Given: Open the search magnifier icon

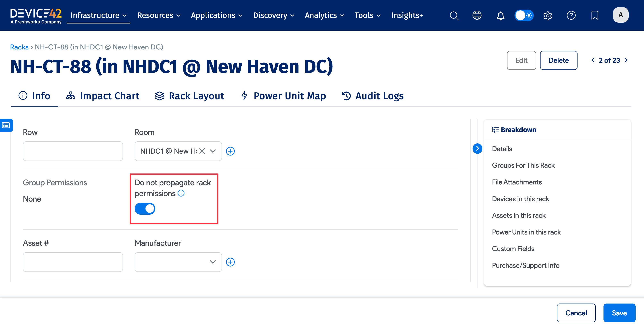Looking at the screenshot, I should click(454, 16).
